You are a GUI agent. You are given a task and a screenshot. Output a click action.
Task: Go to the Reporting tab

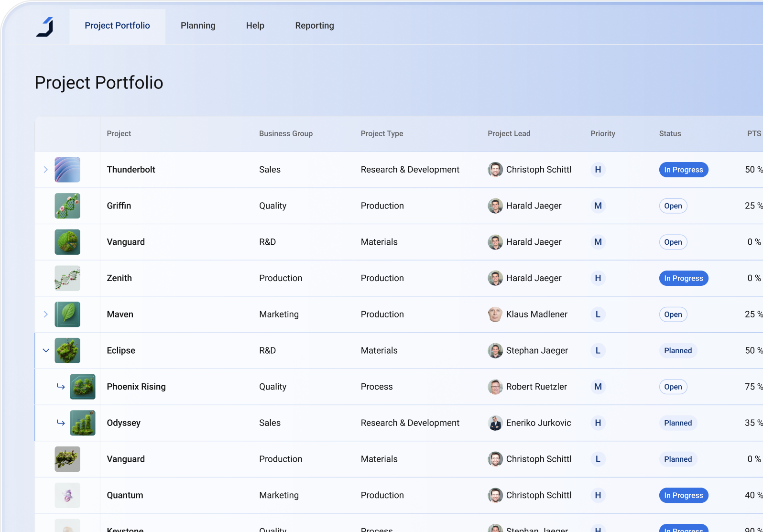click(x=315, y=26)
